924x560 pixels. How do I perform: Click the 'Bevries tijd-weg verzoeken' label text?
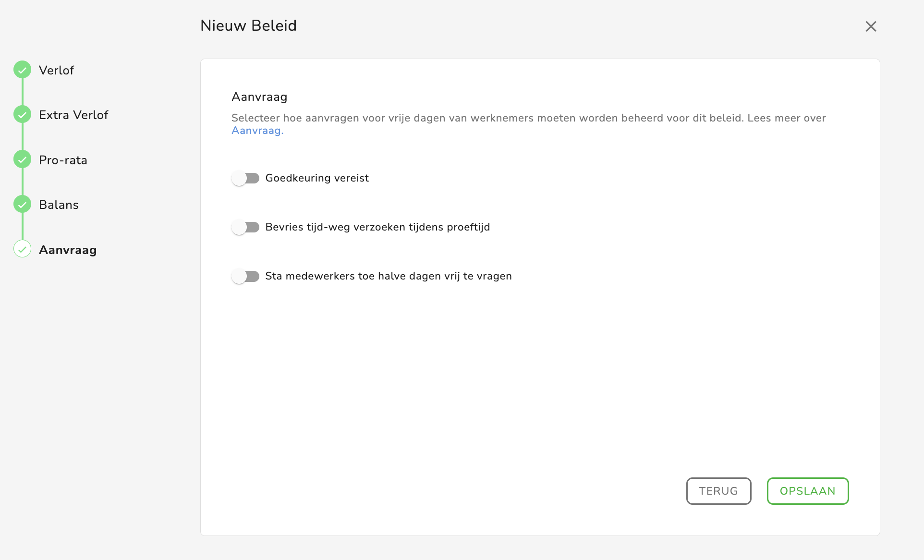tap(377, 227)
